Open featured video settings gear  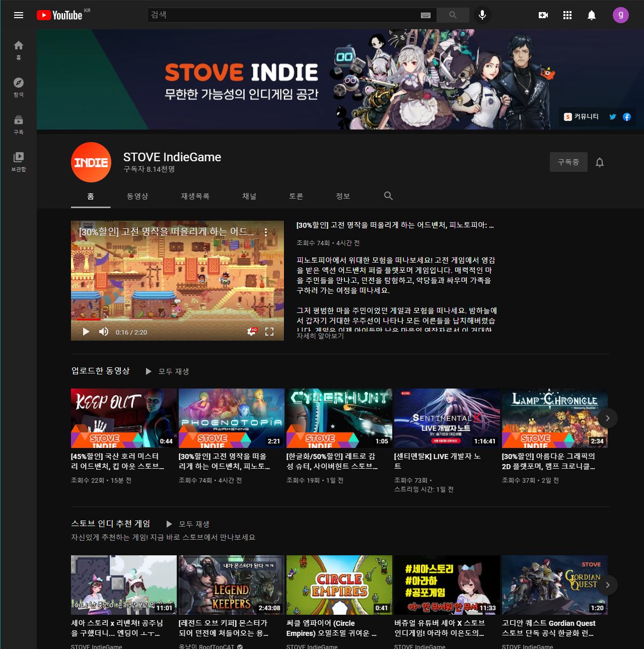coord(252,332)
